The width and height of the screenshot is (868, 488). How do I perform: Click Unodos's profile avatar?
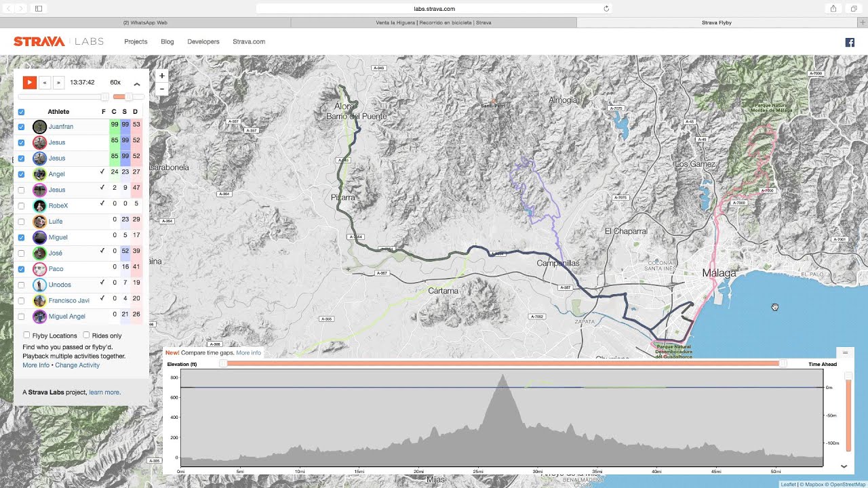[39, 285]
